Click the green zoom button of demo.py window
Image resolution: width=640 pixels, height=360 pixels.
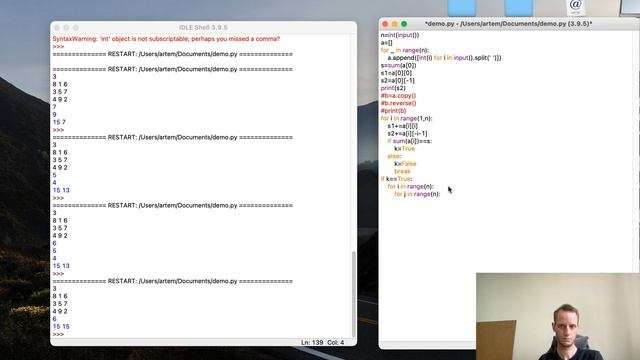(404, 24)
